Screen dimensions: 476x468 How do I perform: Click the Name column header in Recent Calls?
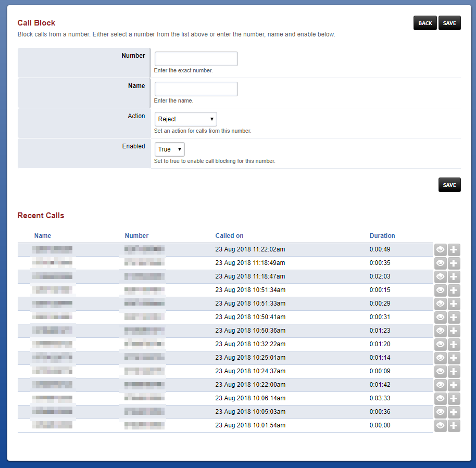(x=43, y=236)
